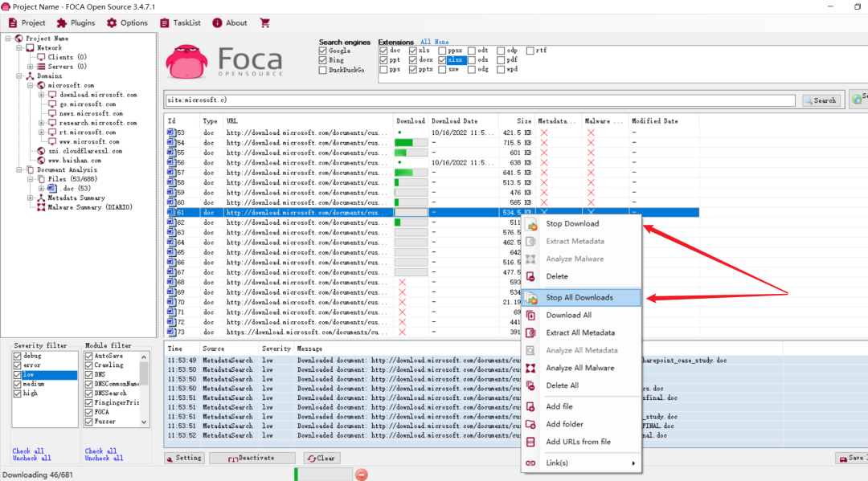The width and height of the screenshot is (868, 481).
Task: Toggle the doc extension checkbox
Action: coord(383,51)
